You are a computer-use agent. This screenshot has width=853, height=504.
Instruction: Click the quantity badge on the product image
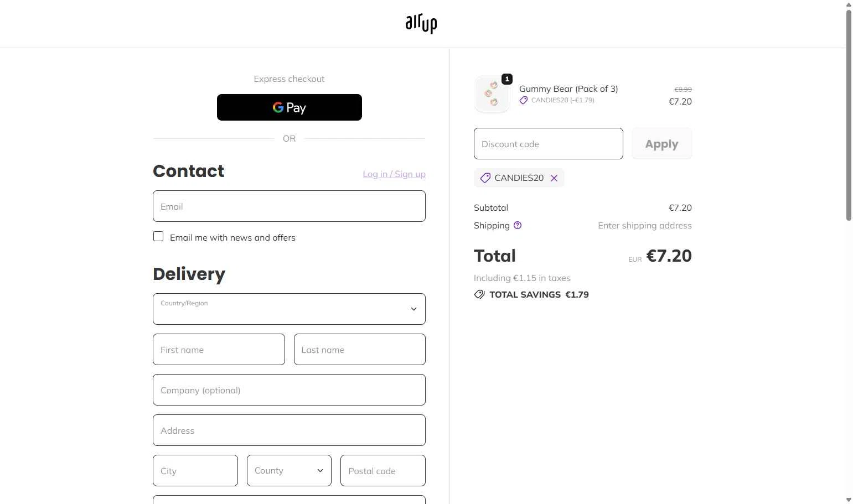pos(507,79)
